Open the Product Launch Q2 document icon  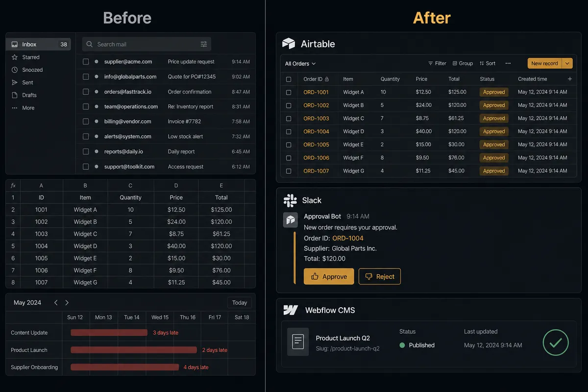298,342
